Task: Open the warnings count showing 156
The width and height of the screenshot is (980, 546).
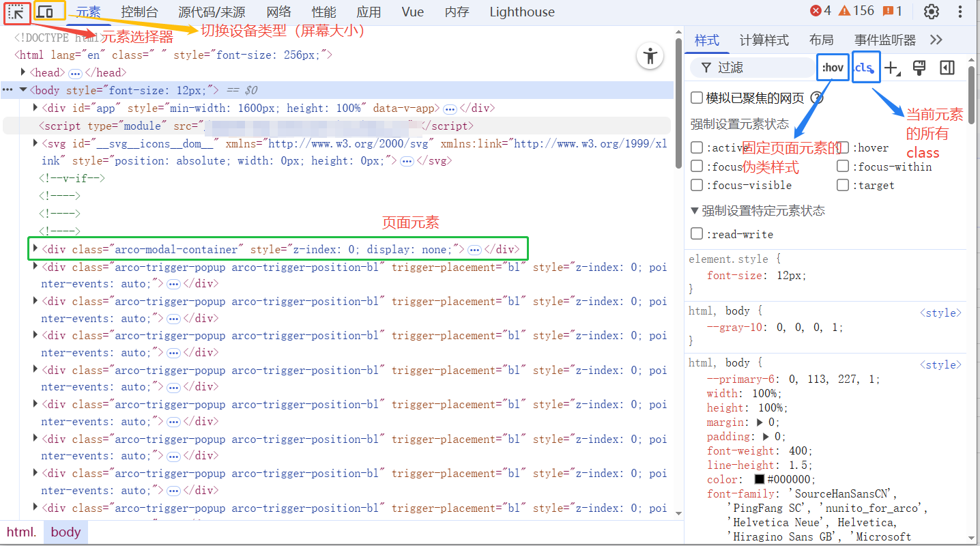Action: point(856,11)
